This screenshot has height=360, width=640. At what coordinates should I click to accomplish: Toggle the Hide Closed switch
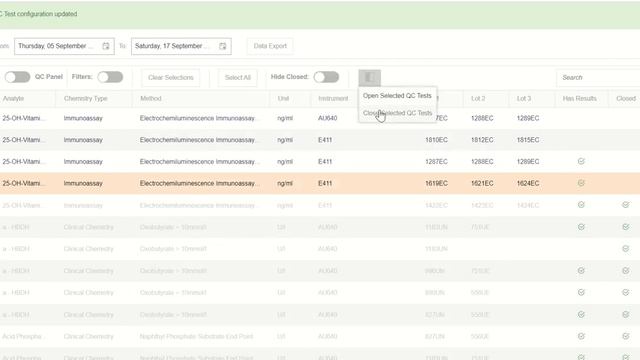tap(326, 77)
